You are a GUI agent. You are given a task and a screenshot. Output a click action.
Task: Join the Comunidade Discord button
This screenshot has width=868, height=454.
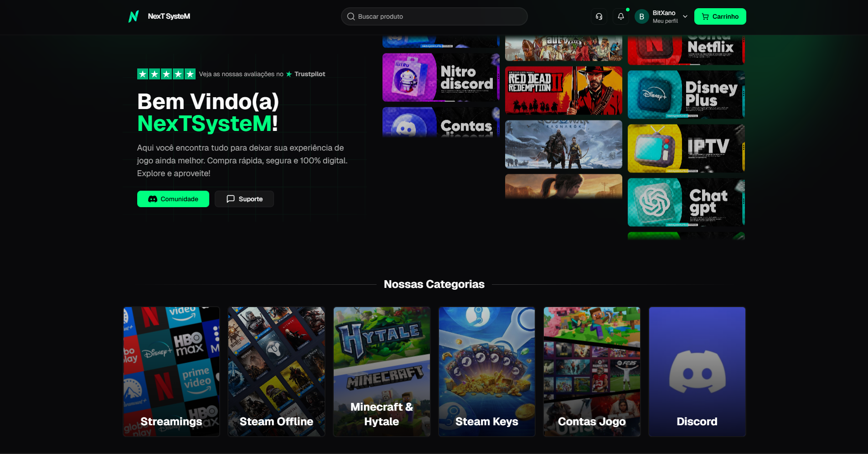point(173,199)
